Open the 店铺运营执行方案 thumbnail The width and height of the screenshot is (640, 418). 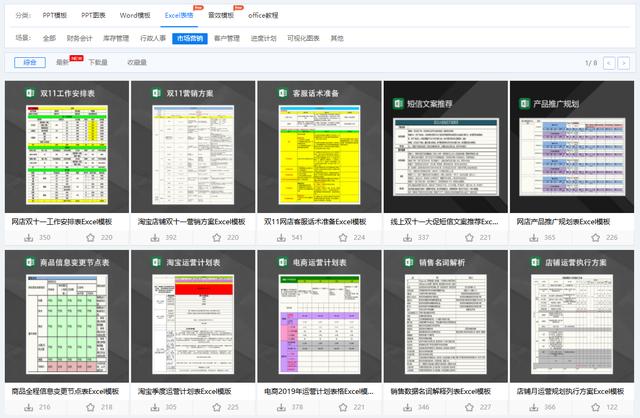pyautogui.click(x=572, y=316)
